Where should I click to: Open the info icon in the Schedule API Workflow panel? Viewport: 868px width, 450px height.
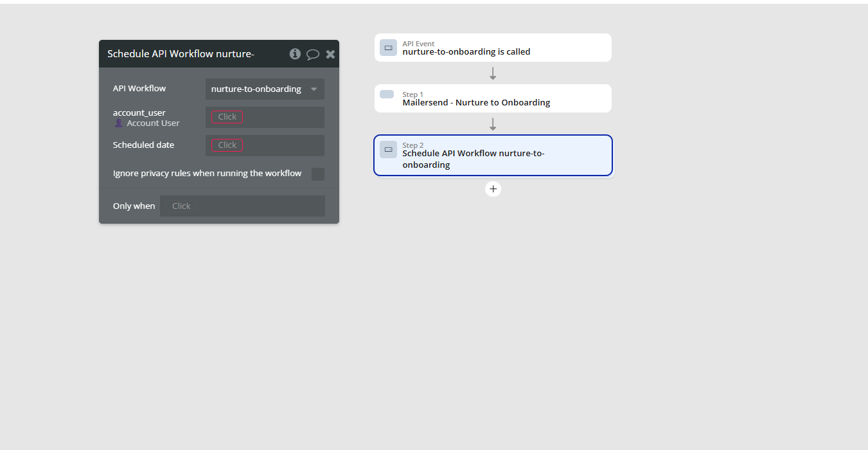295,54
